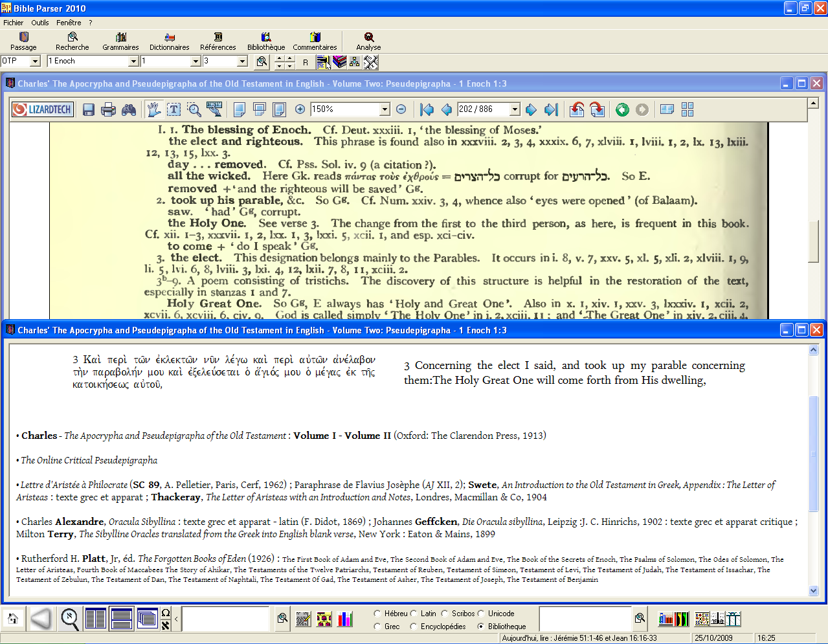Screen dimensions: 828x644
Task: Click the Volume II link
Action: coord(368,436)
